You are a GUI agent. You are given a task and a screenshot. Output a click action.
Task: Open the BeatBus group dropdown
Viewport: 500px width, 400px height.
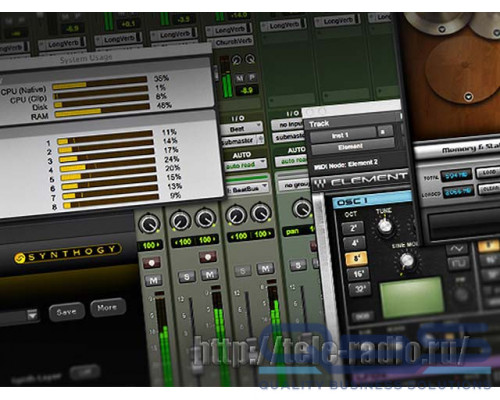coord(247,189)
